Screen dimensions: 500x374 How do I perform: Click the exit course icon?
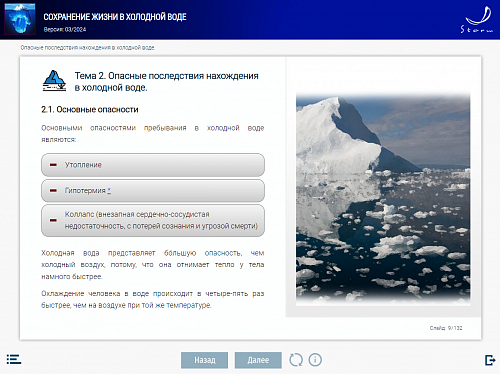[490, 360]
